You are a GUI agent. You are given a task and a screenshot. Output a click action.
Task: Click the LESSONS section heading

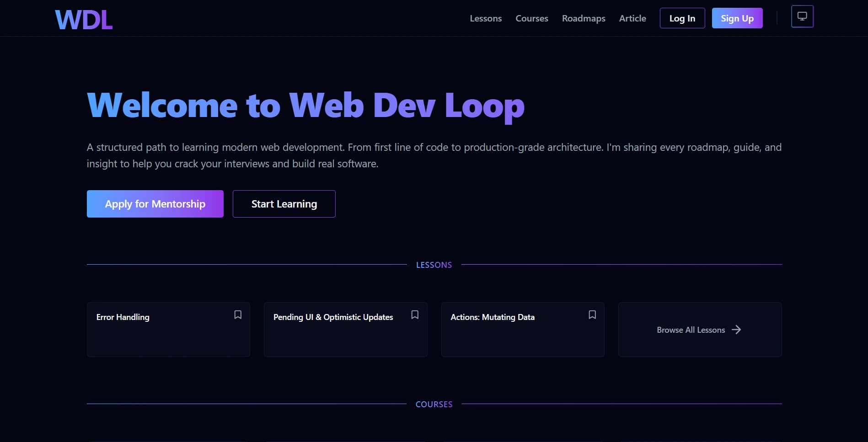tap(434, 265)
